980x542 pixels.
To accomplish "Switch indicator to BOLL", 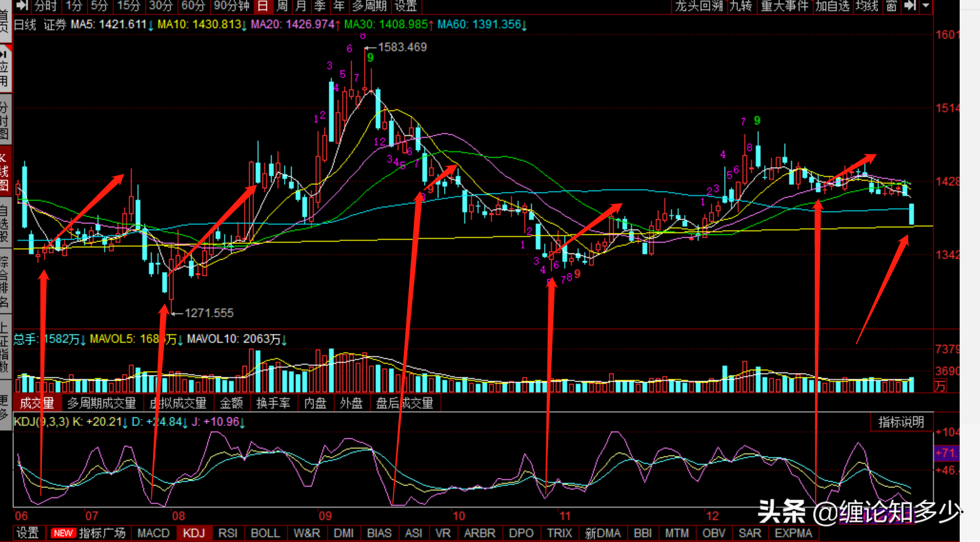I will pos(265,533).
